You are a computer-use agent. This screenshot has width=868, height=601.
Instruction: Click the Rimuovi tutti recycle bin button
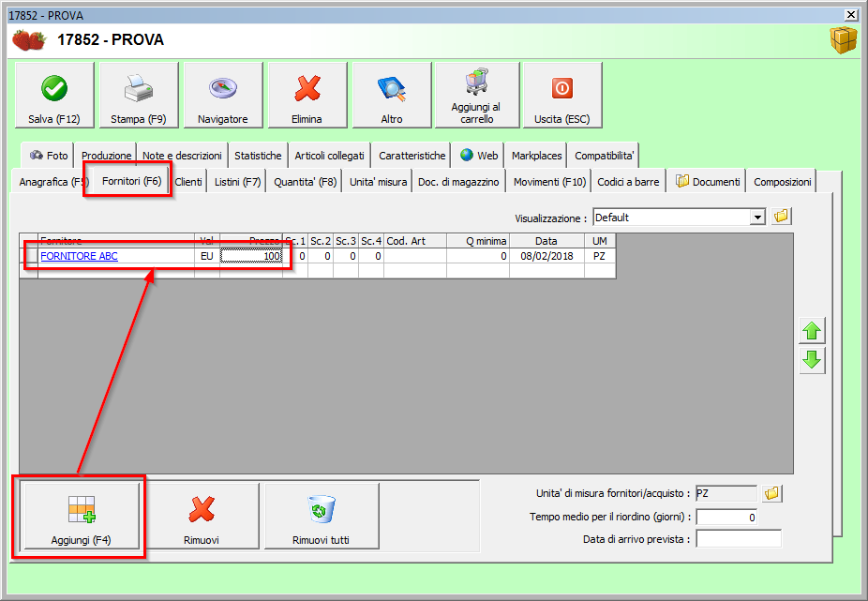(x=322, y=516)
